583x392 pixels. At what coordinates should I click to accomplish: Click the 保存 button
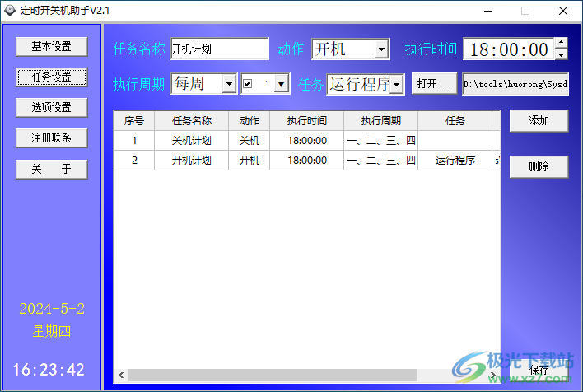click(539, 370)
